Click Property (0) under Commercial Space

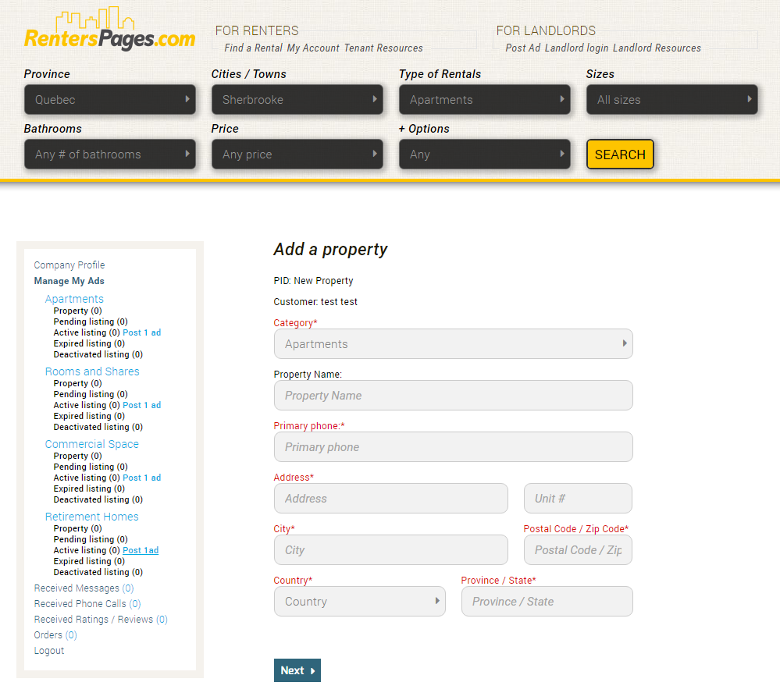tap(77, 456)
